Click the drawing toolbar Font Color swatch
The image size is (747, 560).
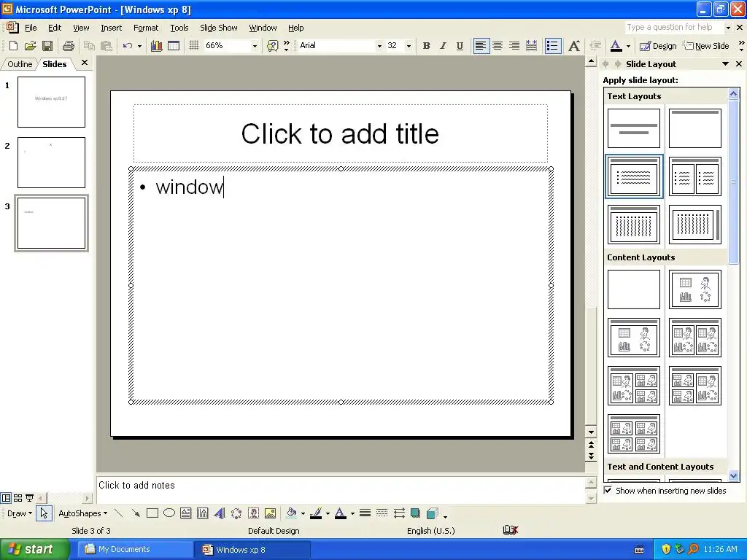[341, 513]
